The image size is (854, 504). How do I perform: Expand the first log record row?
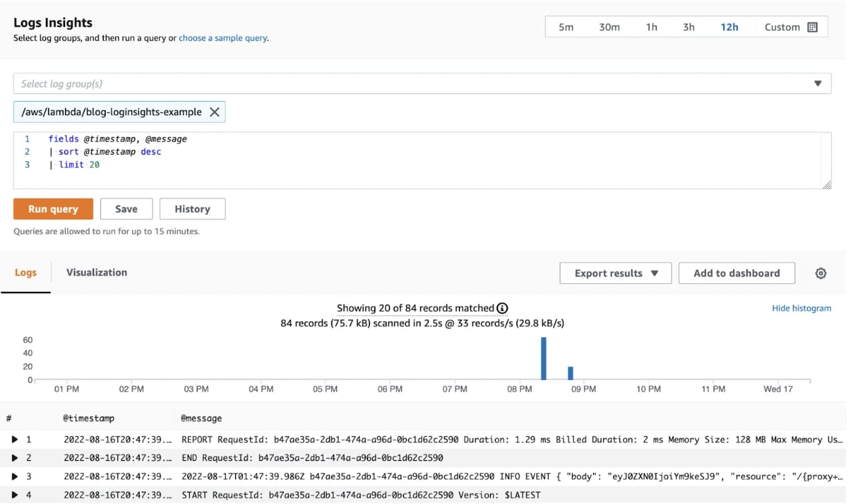point(15,439)
